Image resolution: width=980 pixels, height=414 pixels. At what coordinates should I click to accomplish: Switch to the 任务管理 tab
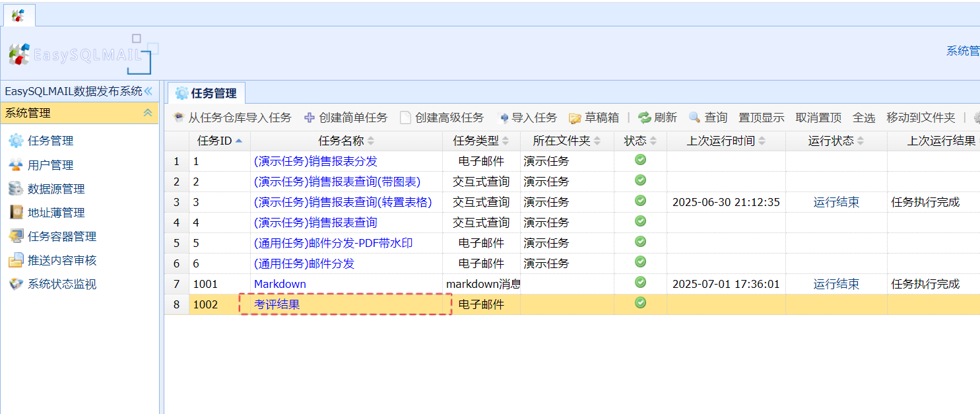coord(206,94)
